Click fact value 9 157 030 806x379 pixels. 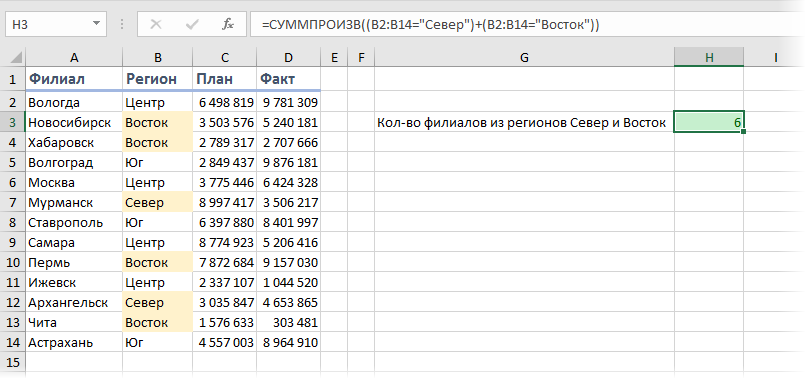[288, 263]
